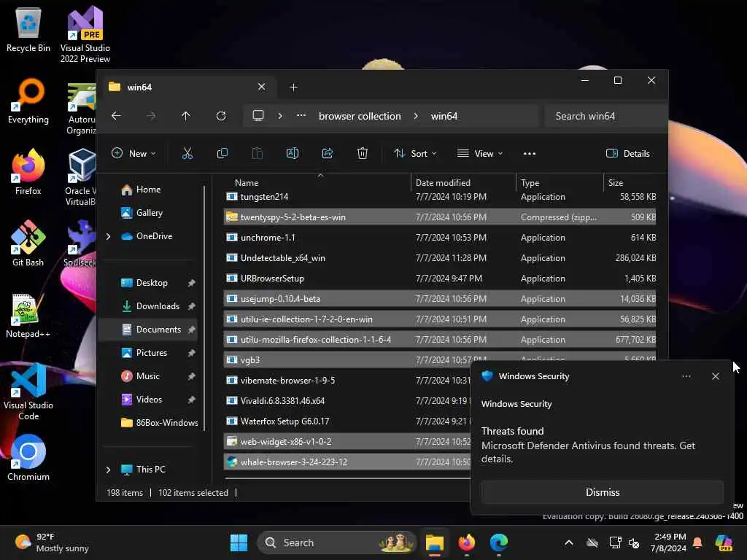Click the Delete trash icon
Viewport: 747px width, 560px height.
point(362,153)
